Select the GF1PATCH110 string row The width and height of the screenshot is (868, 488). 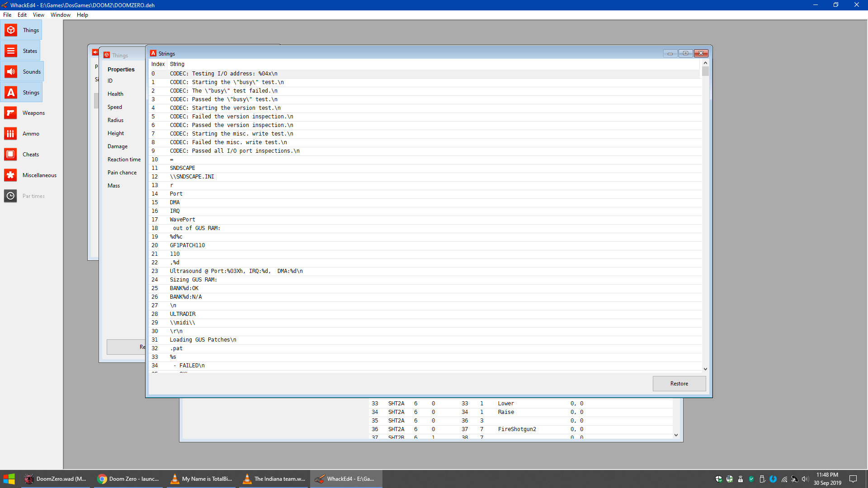(x=425, y=245)
